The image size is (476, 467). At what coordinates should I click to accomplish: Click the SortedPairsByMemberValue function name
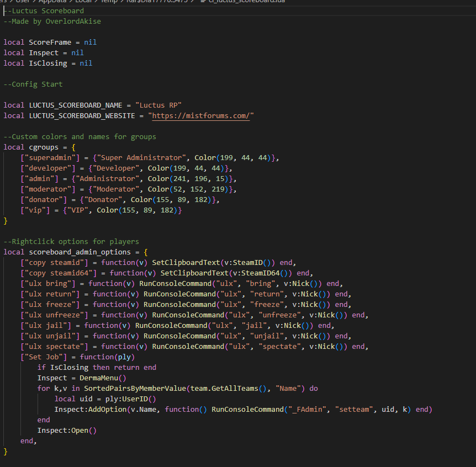135,389
